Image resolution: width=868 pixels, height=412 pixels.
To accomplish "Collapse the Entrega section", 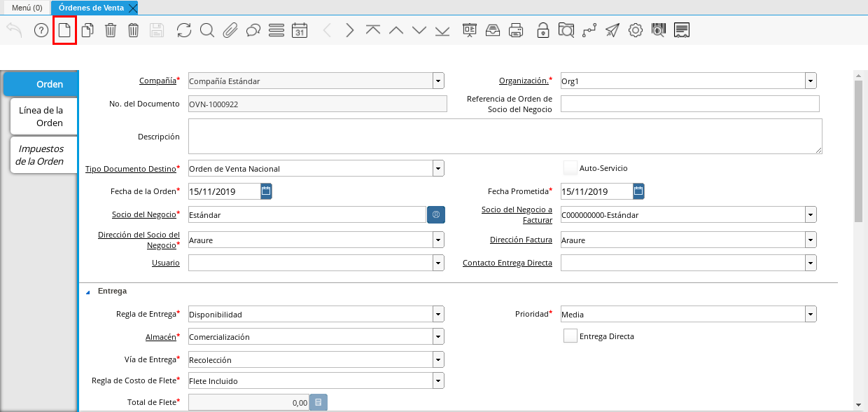I will (x=88, y=291).
